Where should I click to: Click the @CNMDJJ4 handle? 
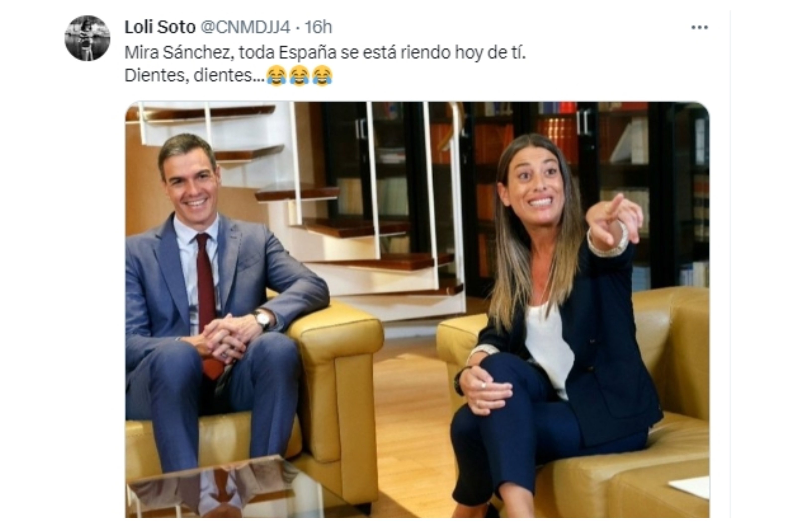tap(245, 27)
